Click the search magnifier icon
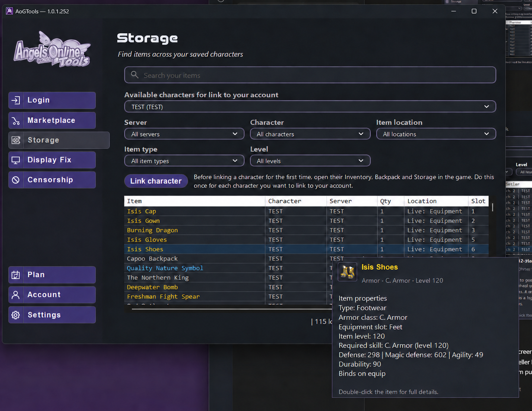The image size is (532, 411). 134,75
